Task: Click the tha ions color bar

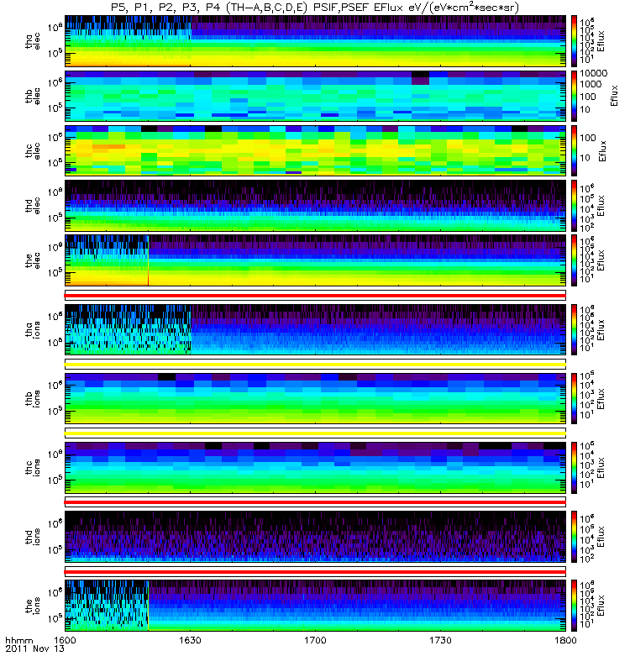Action: (x=574, y=329)
